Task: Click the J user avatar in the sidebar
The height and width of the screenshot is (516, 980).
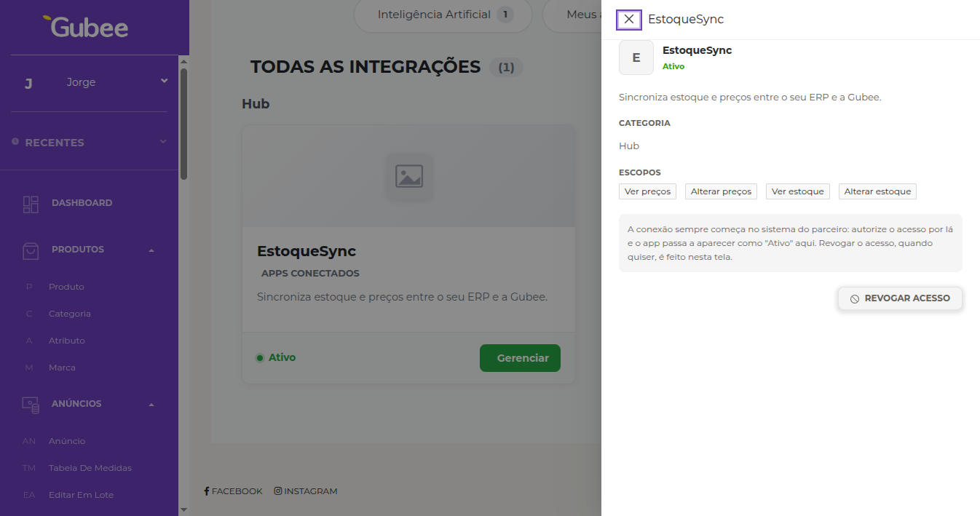Action: 28,83
